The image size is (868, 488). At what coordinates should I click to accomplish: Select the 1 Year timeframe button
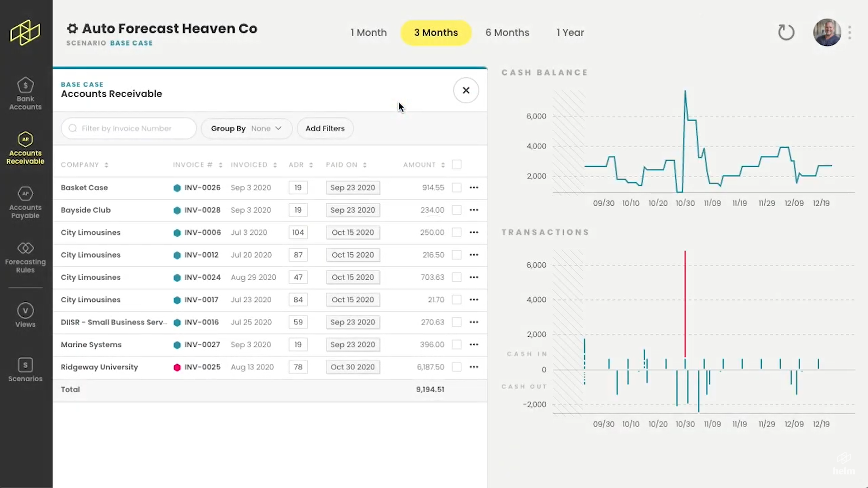(x=570, y=32)
